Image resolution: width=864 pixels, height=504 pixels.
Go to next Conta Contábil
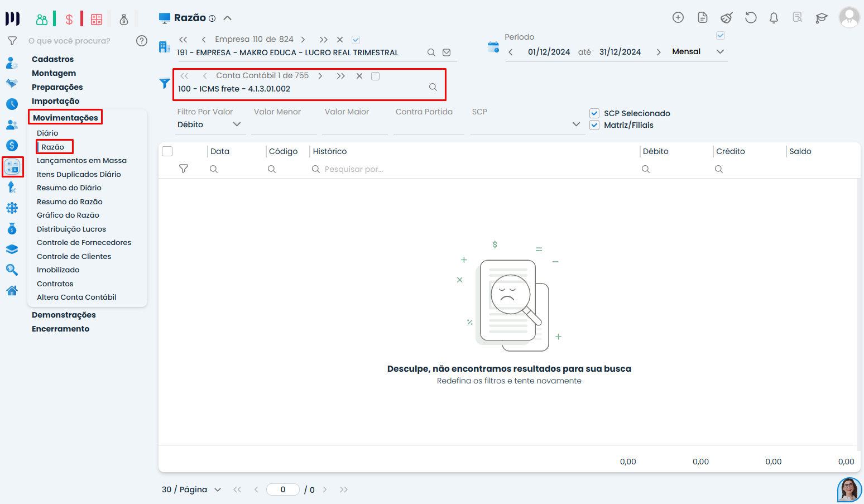pyautogui.click(x=320, y=76)
